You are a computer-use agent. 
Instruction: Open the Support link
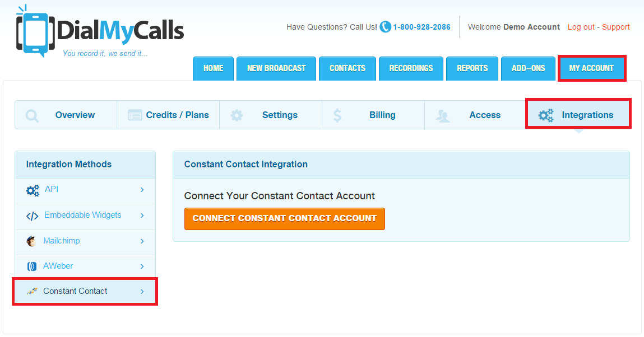(x=616, y=27)
